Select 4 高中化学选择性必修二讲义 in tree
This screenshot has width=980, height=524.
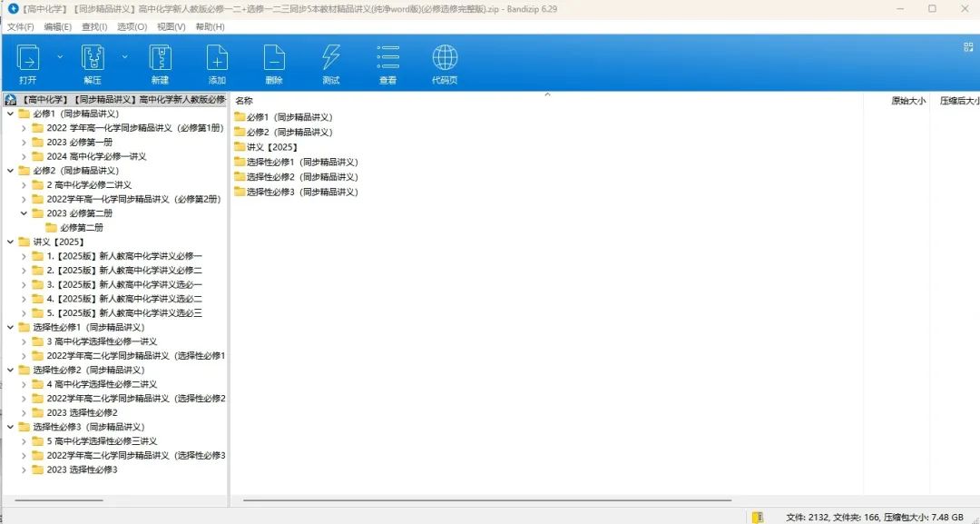click(102, 384)
